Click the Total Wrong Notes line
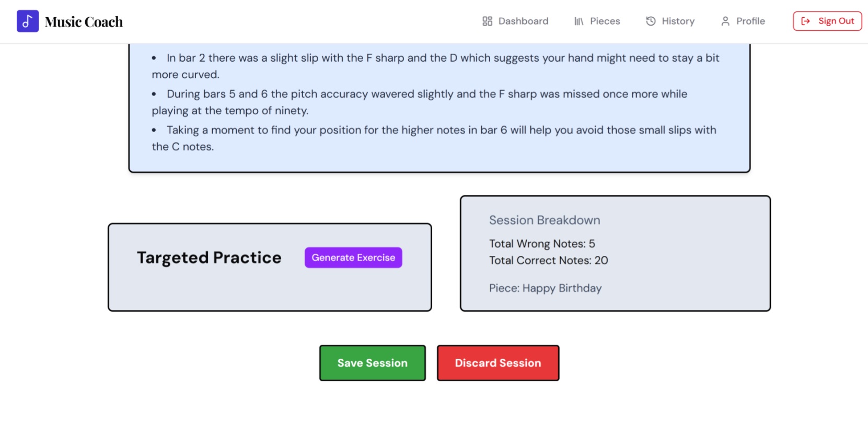 542,244
